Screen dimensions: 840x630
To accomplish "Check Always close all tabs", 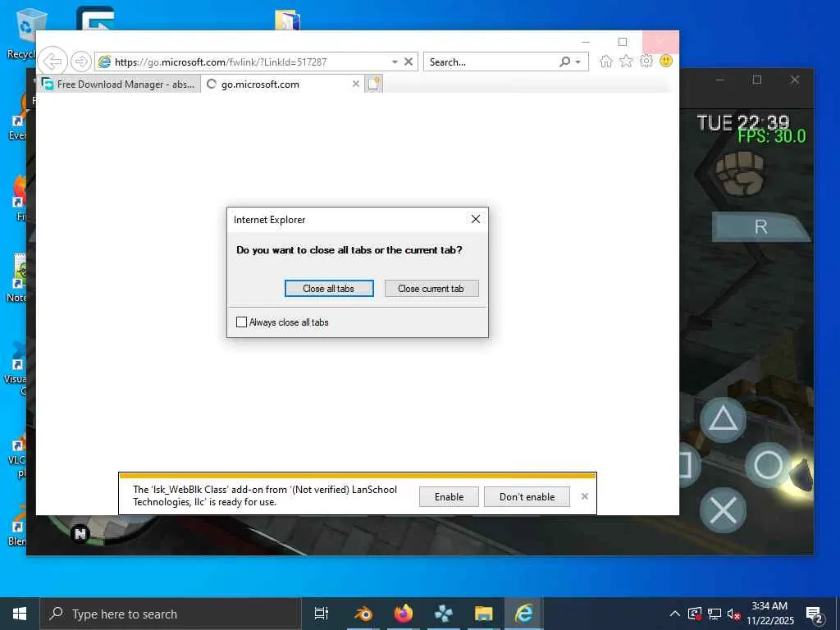I will [x=242, y=322].
